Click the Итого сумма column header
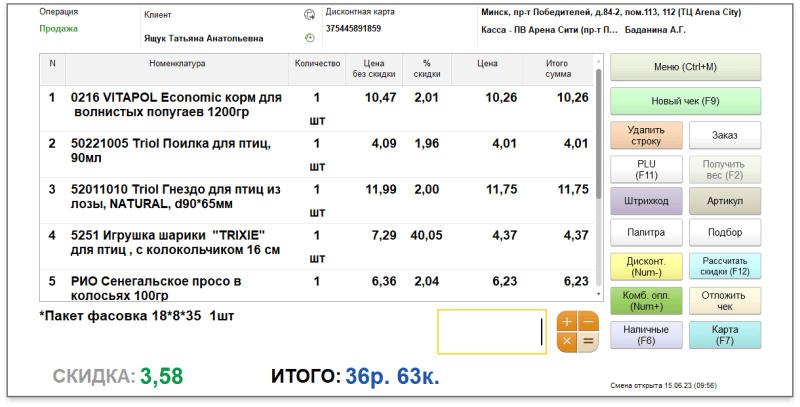 point(558,69)
